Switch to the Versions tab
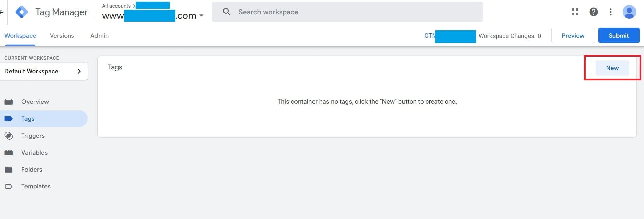The image size is (644, 219). click(62, 36)
